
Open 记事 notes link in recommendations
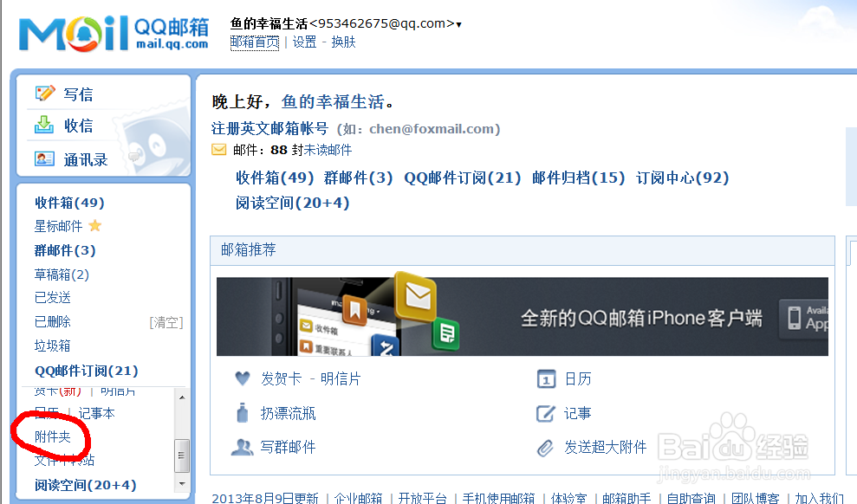[x=578, y=413]
